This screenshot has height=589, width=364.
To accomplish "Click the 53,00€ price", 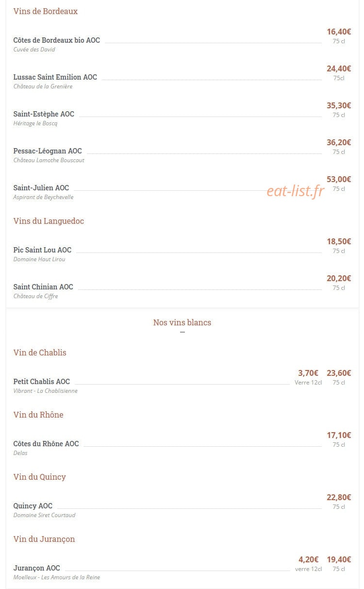I will (x=339, y=179).
